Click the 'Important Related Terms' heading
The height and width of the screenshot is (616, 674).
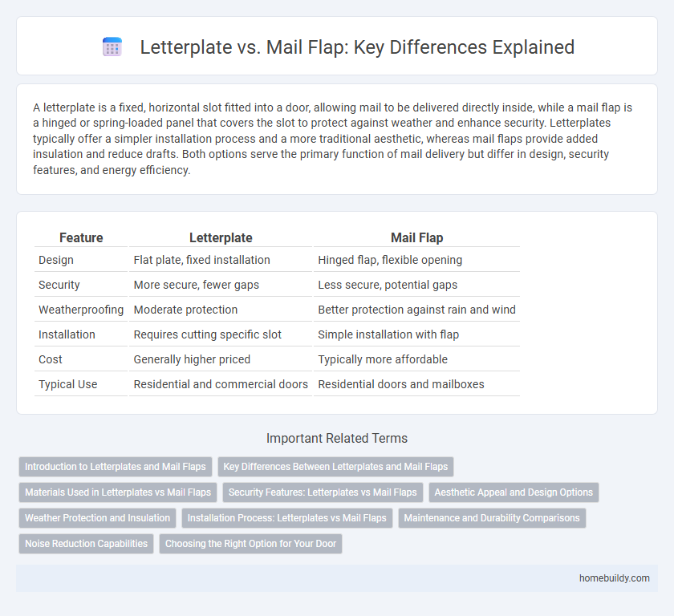point(337,439)
